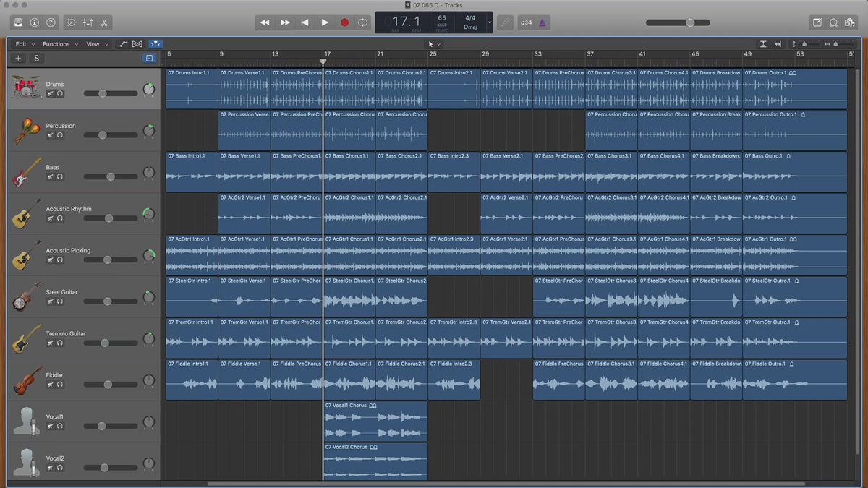Click the add track plus button
868x488 pixels.
pos(18,58)
